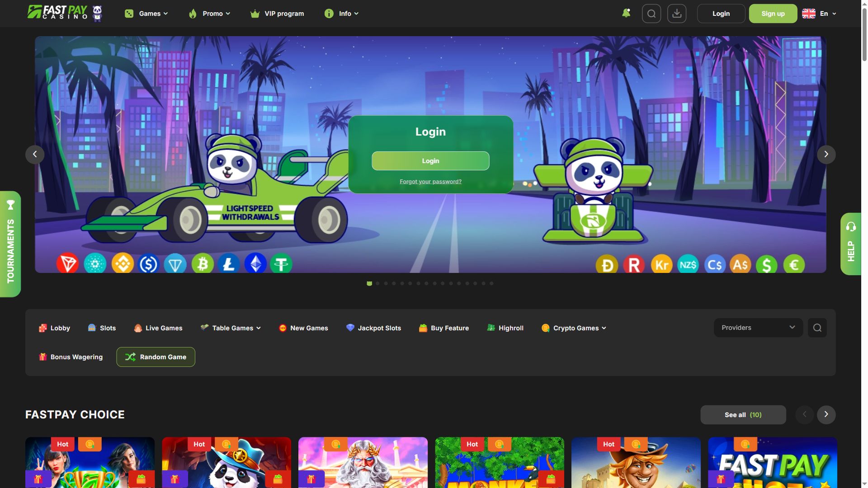The image size is (868, 488).
Task: Expand the Games menu
Action: click(x=146, y=14)
